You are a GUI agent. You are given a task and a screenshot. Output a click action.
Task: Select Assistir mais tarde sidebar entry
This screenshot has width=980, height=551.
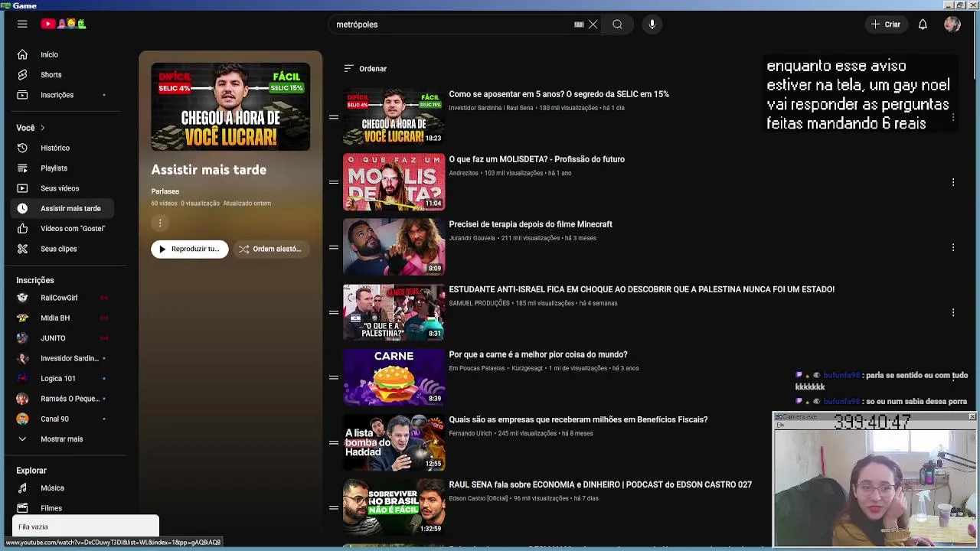64,208
